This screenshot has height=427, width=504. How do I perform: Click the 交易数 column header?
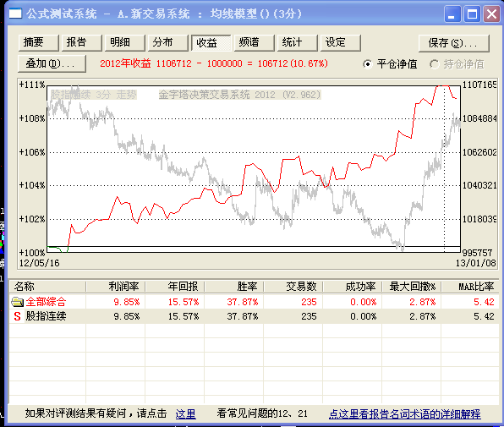(x=293, y=287)
